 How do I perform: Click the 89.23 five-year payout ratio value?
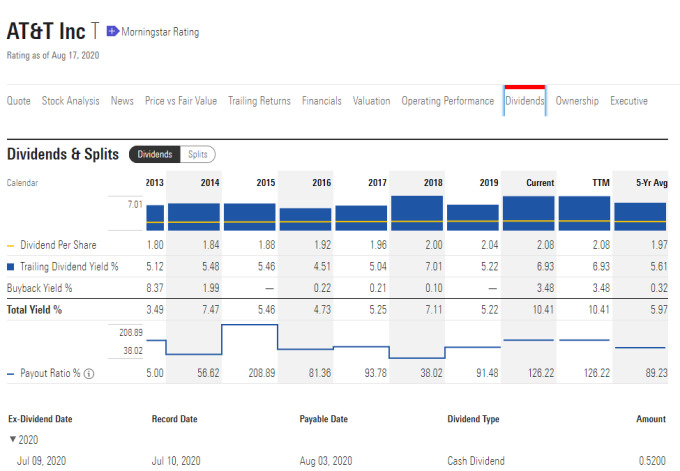click(657, 373)
